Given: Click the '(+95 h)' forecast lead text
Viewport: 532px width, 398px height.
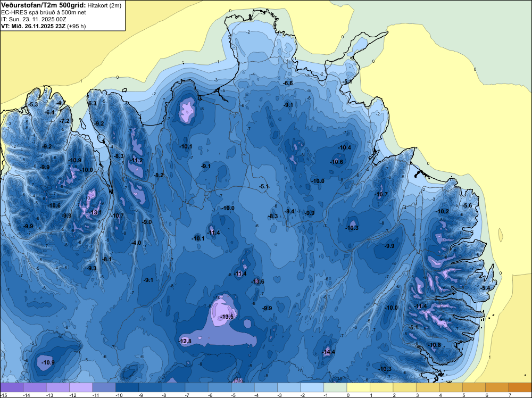Looking at the screenshot, I should tap(77, 26).
